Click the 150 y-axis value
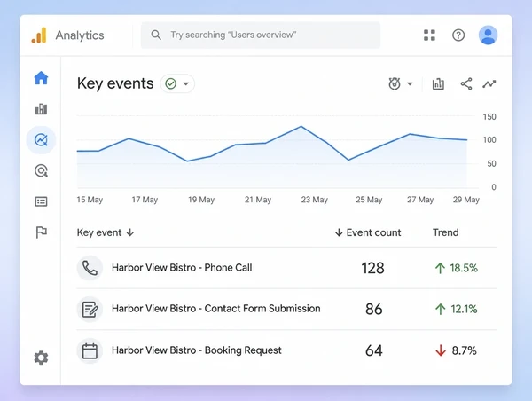 [489, 117]
